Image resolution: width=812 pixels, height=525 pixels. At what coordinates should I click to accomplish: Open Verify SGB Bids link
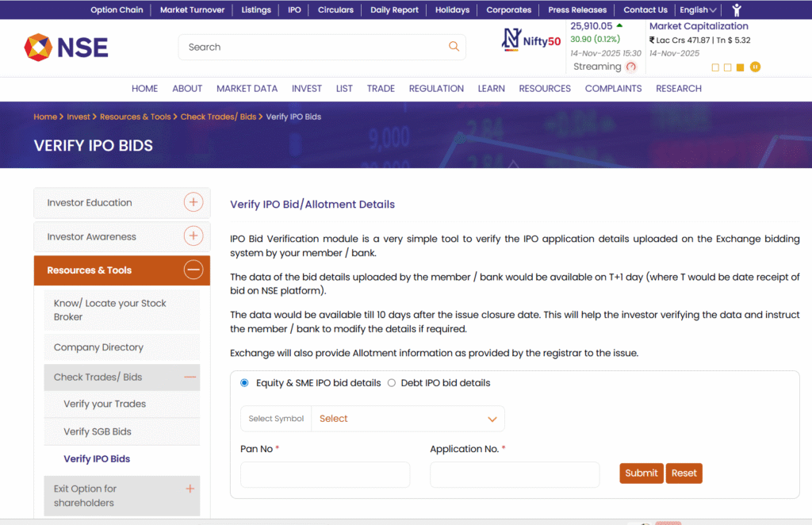pos(98,431)
